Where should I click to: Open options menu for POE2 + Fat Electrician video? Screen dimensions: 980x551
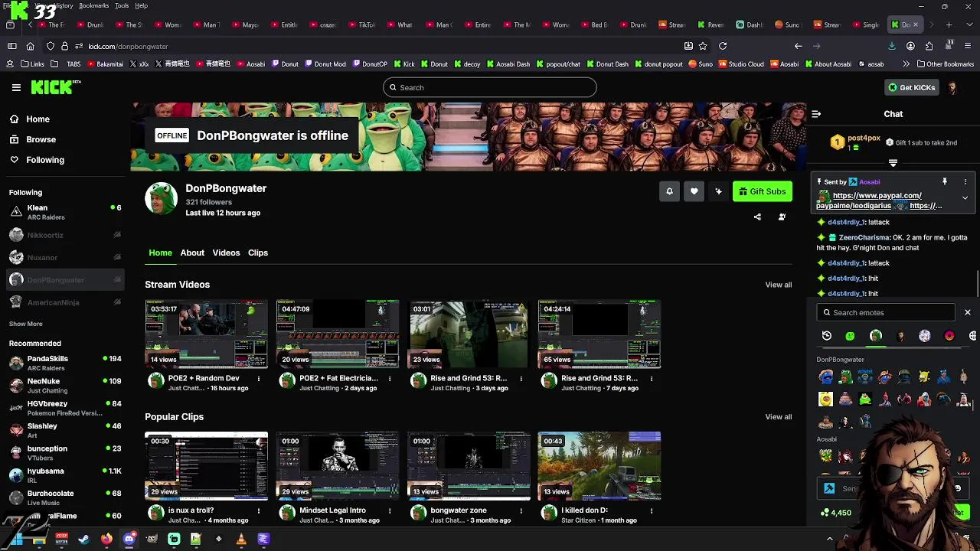click(390, 378)
